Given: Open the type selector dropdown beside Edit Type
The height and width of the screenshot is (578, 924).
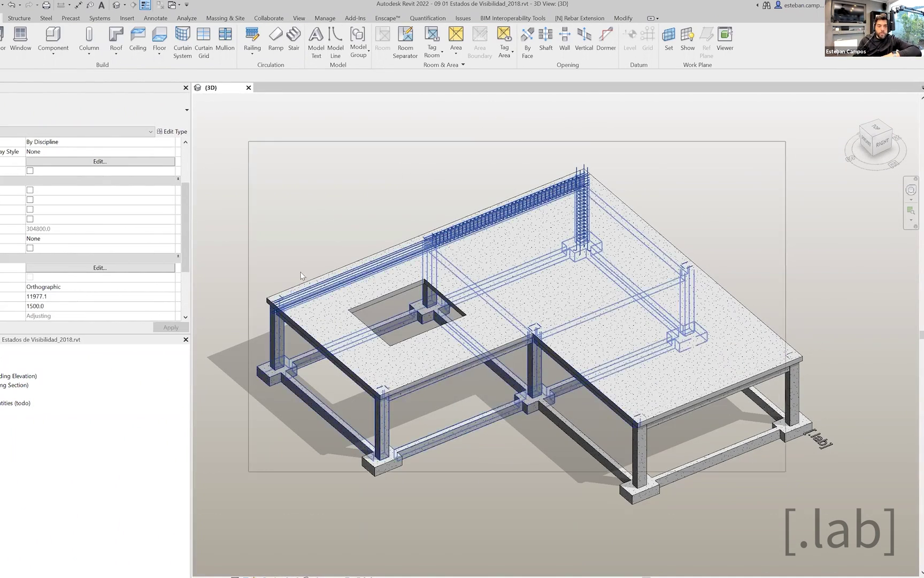Looking at the screenshot, I should coord(150,132).
